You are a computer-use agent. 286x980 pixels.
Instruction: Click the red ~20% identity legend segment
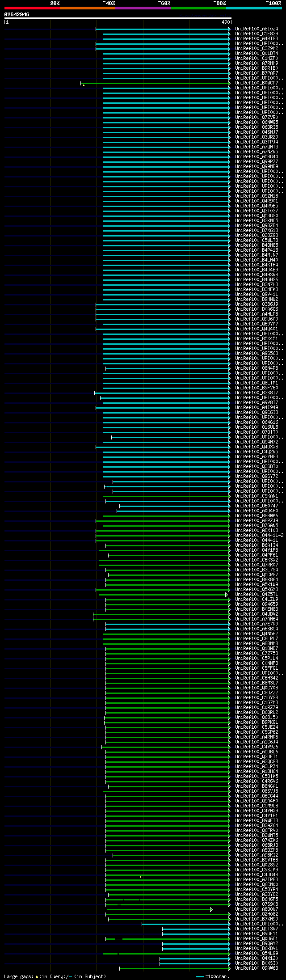pyautogui.click(x=32, y=8)
